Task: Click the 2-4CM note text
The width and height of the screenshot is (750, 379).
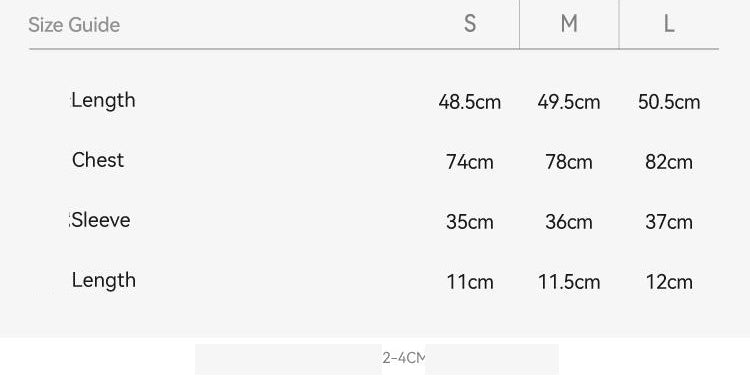Action: coord(404,358)
